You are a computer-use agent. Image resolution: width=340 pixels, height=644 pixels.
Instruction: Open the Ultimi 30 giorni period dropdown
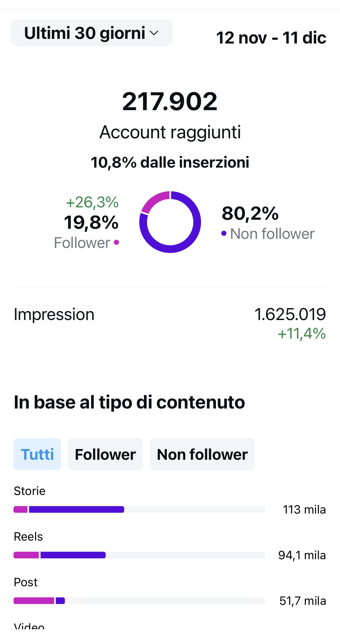[x=91, y=33]
